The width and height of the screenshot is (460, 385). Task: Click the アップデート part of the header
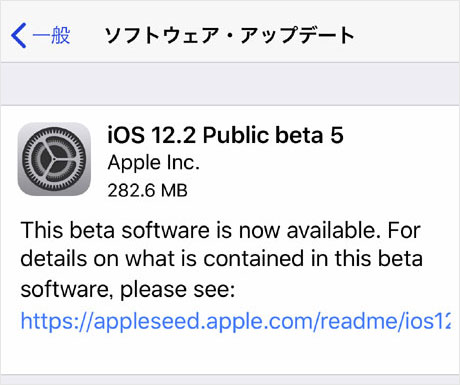coord(297,35)
